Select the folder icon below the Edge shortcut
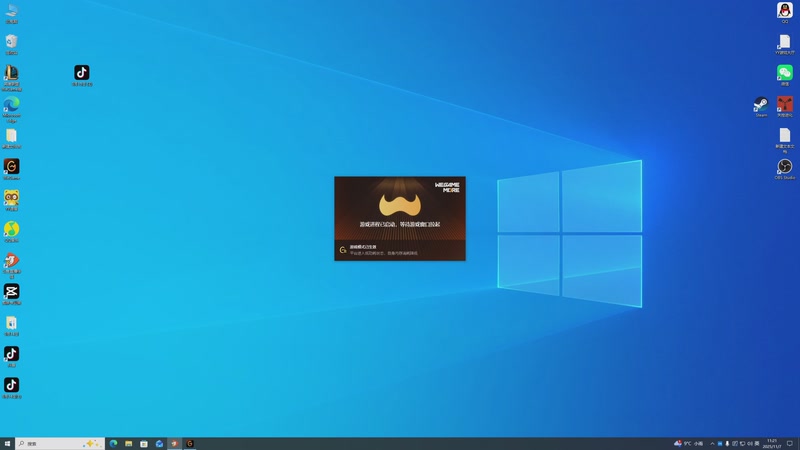This screenshot has width=800, height=450. (11, 137)
